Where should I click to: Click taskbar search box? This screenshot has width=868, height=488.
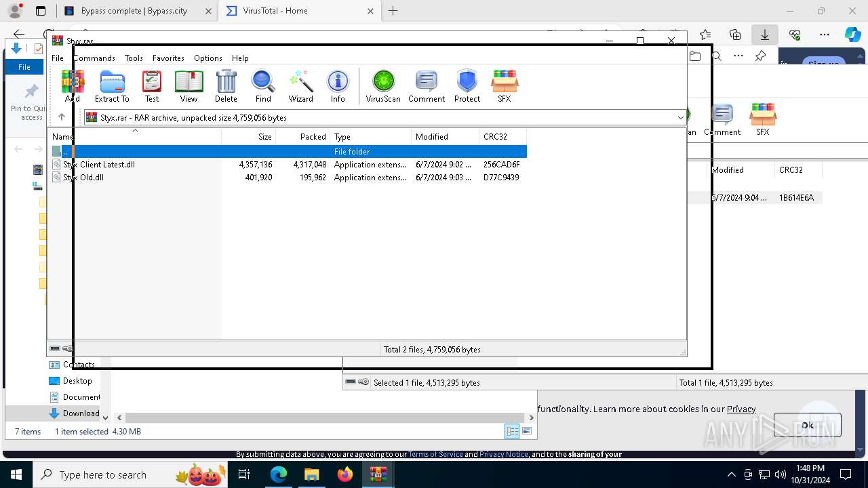pos(131,474)
